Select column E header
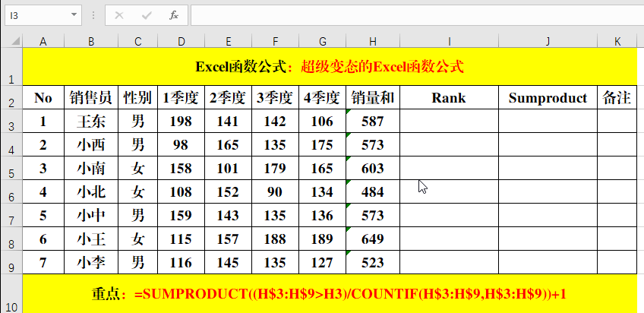 229,41
